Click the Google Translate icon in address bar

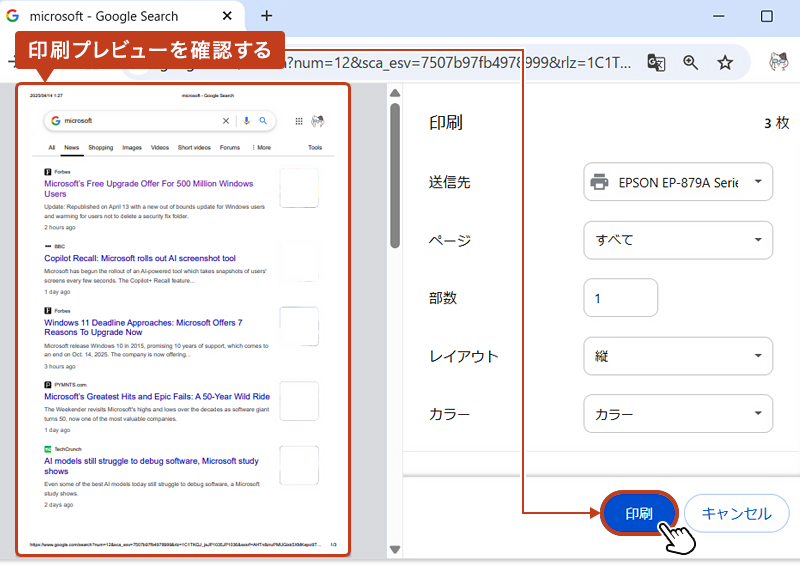(656, 63)
